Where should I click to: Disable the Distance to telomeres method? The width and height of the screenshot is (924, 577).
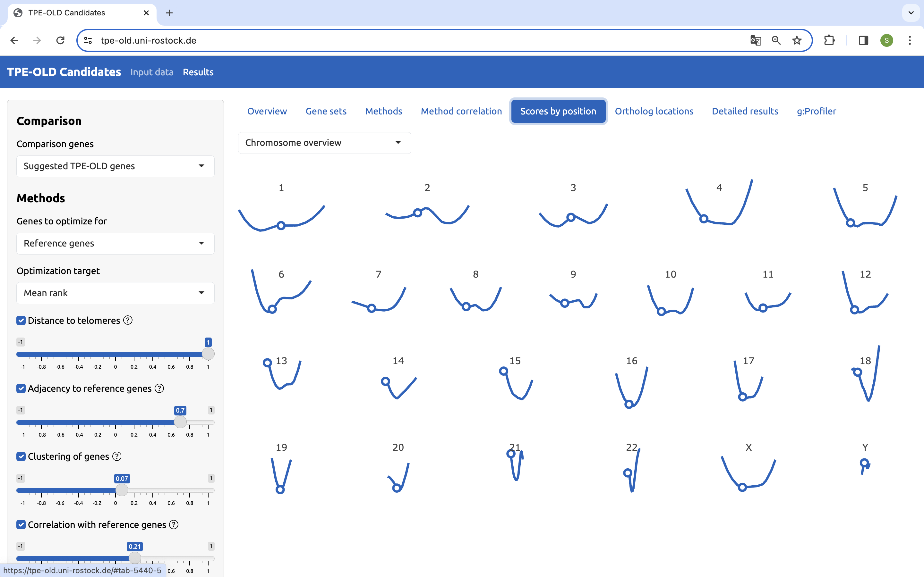(x=21, y=320)
